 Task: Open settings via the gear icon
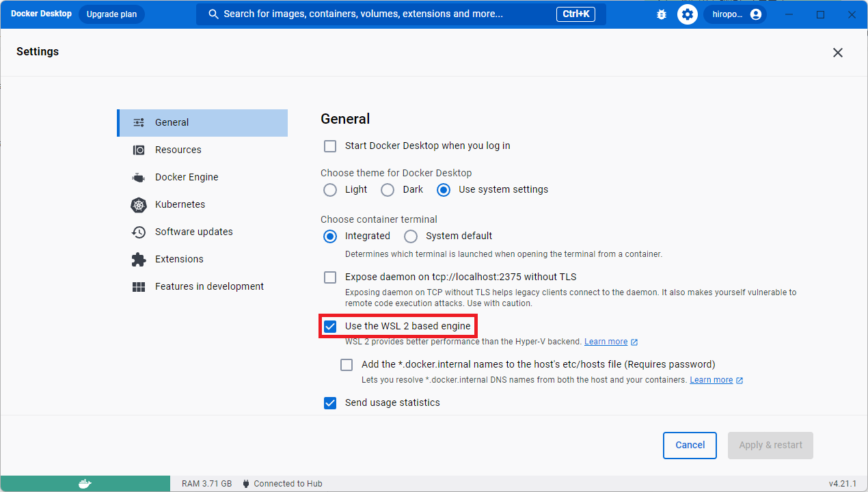pyautogui.click(x=688, y=14)
